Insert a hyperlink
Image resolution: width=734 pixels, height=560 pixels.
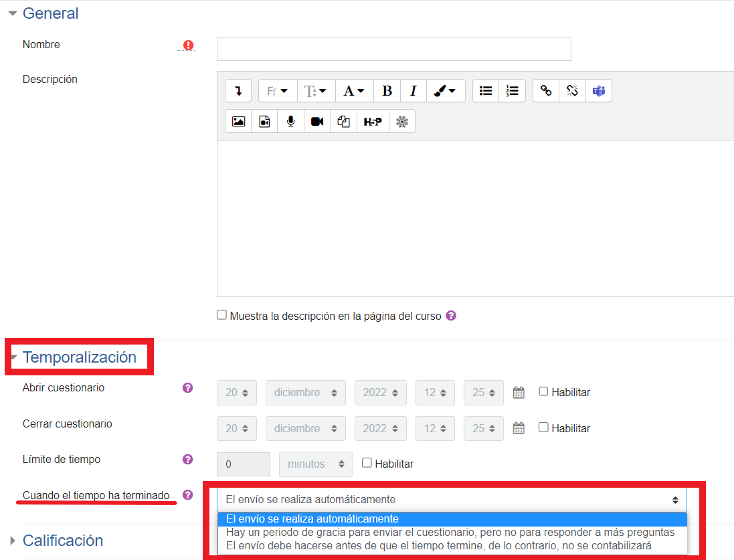[x=546, y=91]
